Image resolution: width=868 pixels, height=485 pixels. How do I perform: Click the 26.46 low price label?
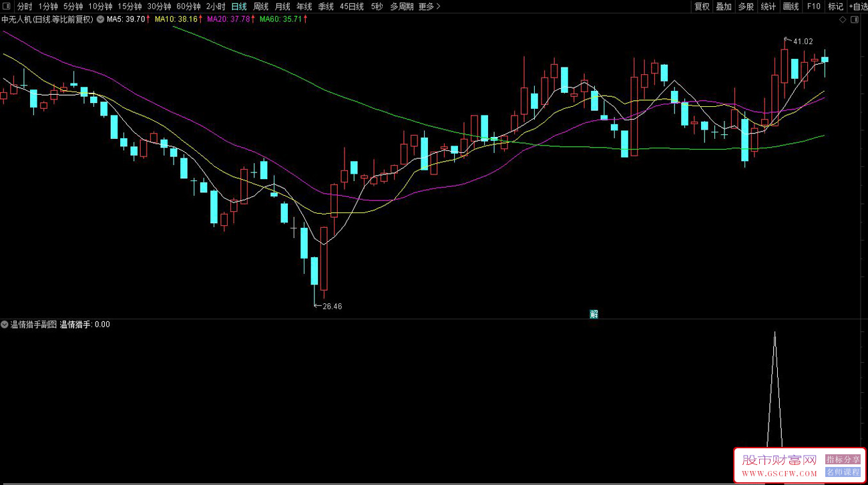click(x=332, y=307)
